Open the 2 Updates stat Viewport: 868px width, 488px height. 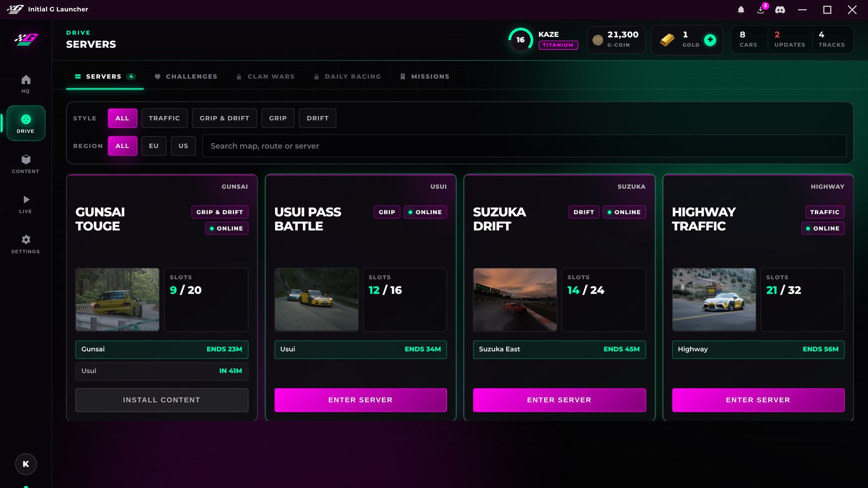click(x=789, y=40)
